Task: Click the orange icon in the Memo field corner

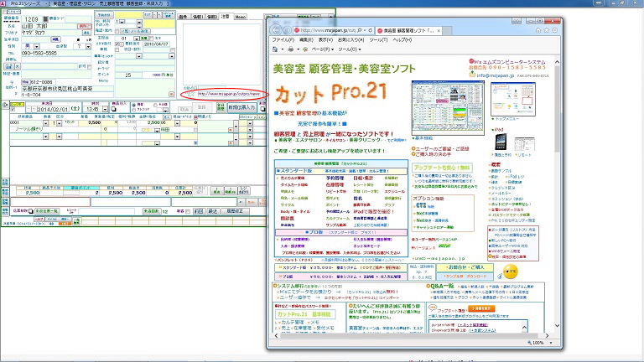Action: tap(171, 95)
